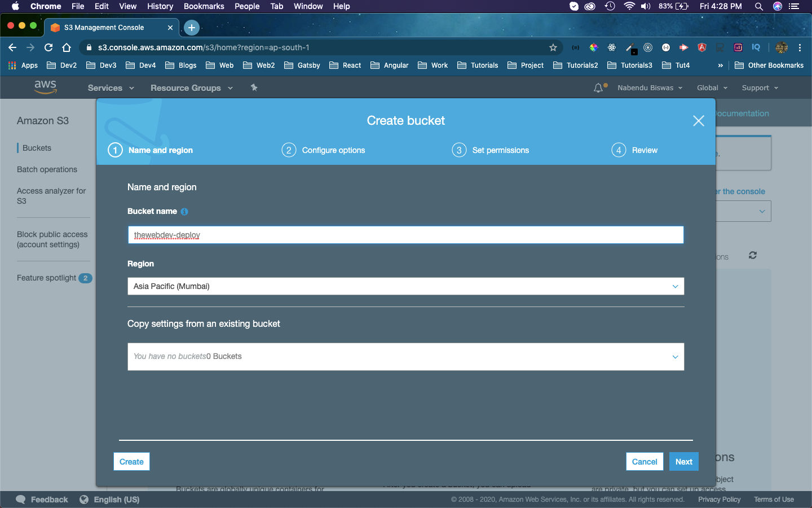This screenshot has width=812, height=508.
Task: Open the Chrome three-dot menu
Action: 800,47
